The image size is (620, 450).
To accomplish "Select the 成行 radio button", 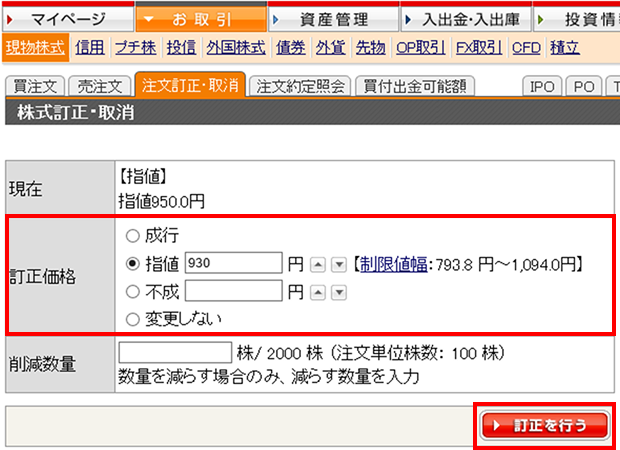I will coord(132,238).
